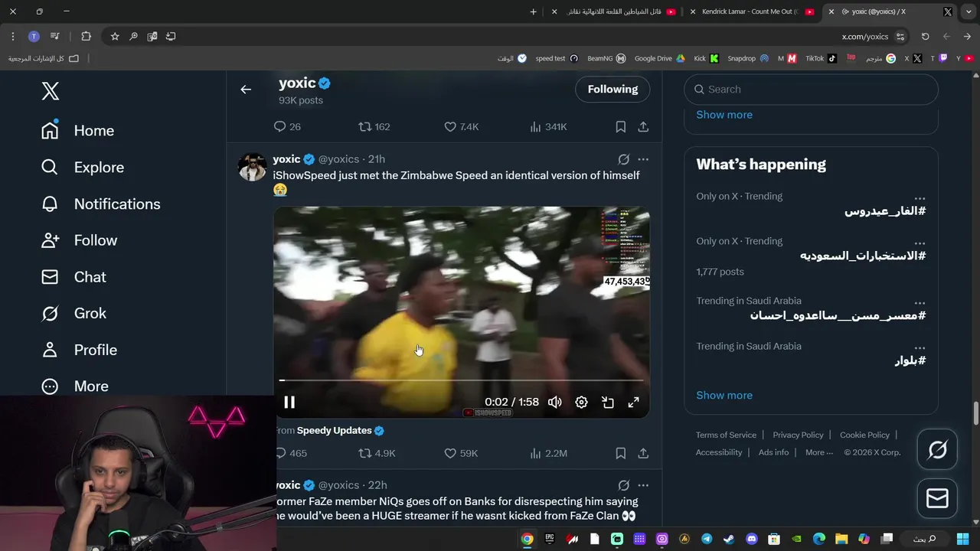The width and height of the screenshot is (980, 551).
Task: Repost the post with 4.9K reposts
Action: [377, 454]
